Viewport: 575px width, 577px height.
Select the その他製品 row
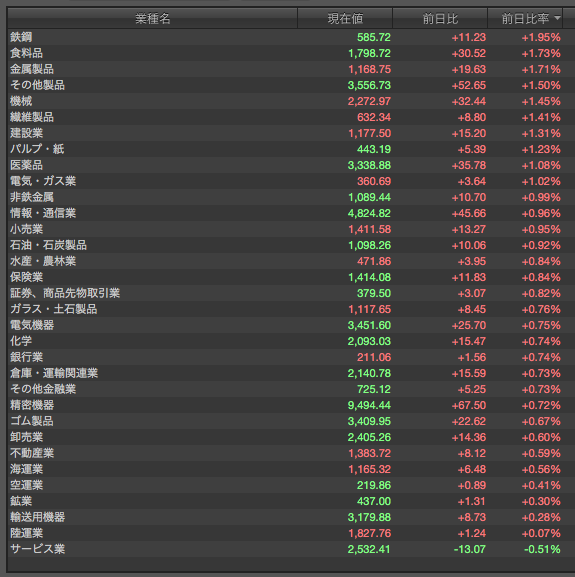point(291,85)
